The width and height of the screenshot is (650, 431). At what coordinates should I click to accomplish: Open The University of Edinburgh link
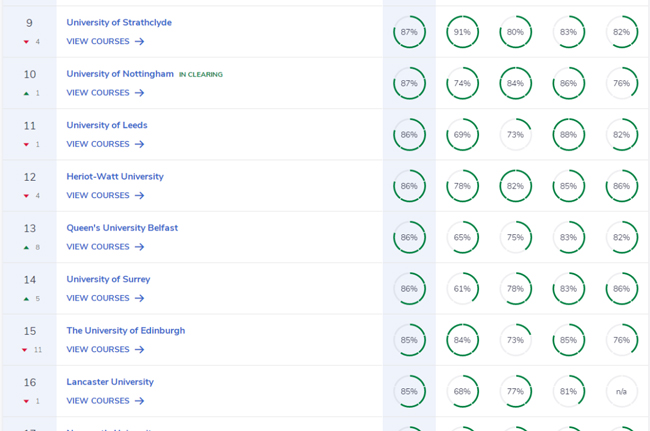[126, 331]
